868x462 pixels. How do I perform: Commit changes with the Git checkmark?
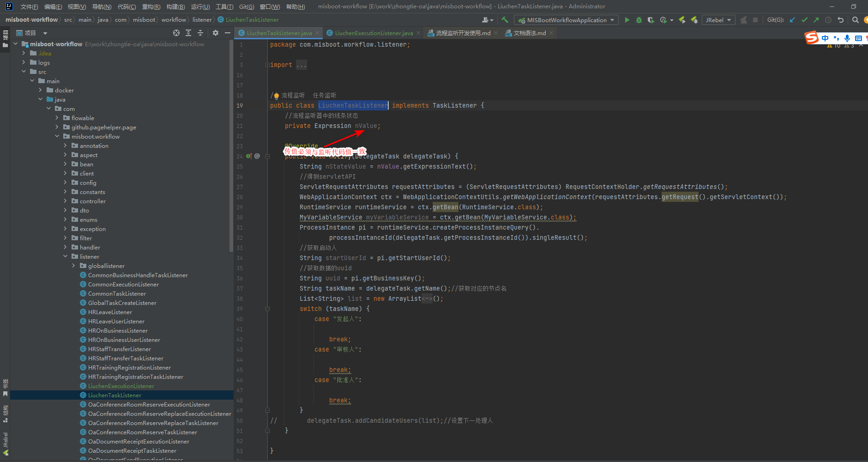tap(805, 20)
